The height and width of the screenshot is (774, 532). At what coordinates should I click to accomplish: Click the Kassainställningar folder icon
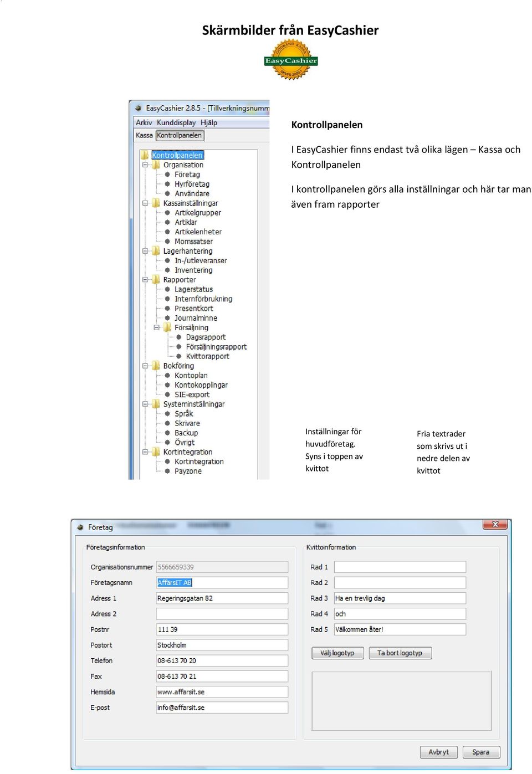157,203
